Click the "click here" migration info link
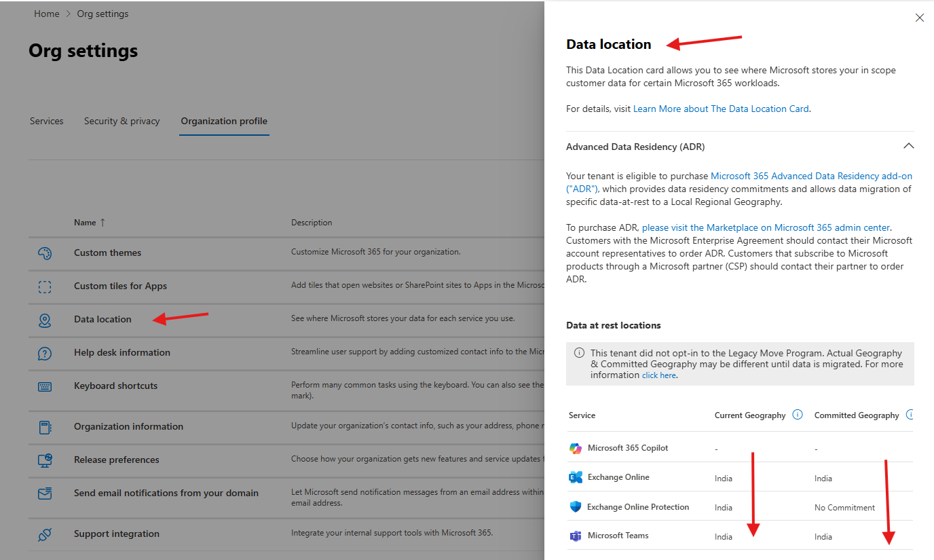This screenshot has width=934, height=560. pos(658,375)
